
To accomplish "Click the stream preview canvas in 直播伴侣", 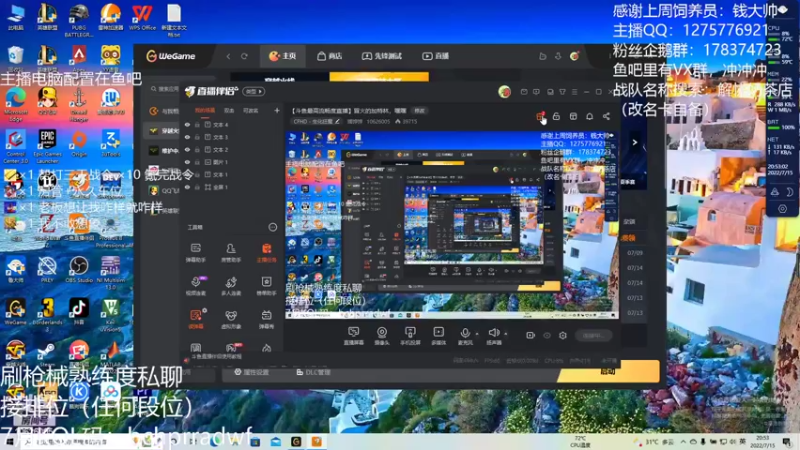I will click(452, 225).
